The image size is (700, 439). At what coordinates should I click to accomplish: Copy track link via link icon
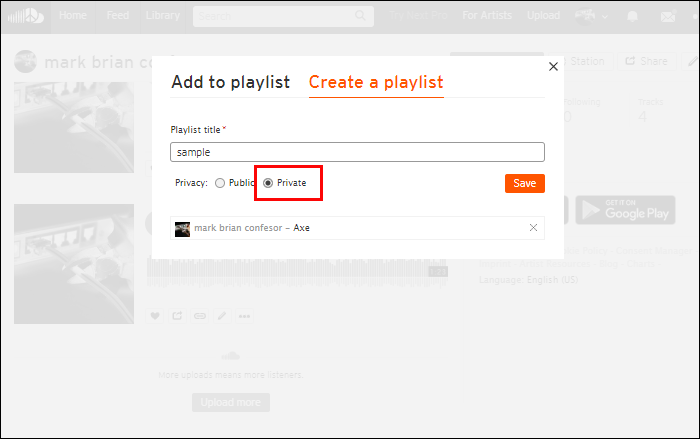[x=199, y=316]
